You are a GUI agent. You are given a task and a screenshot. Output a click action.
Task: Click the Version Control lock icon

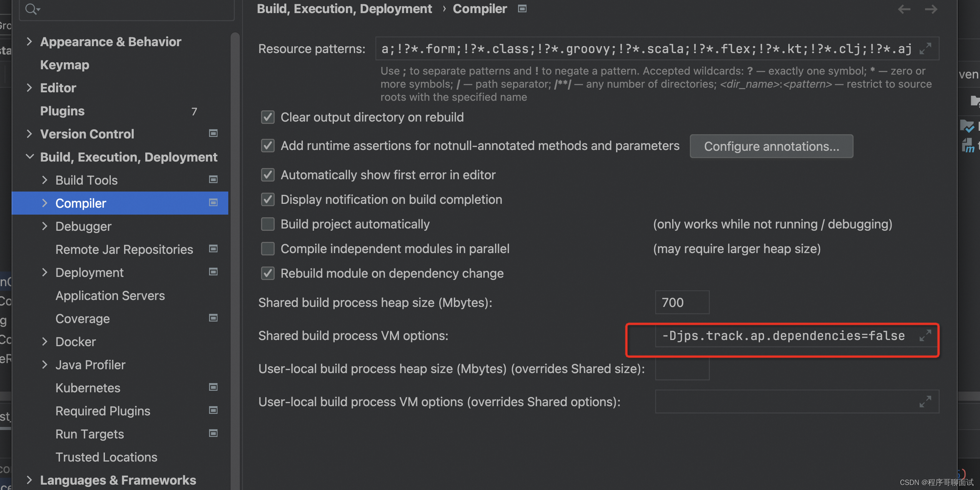point(215,133)
